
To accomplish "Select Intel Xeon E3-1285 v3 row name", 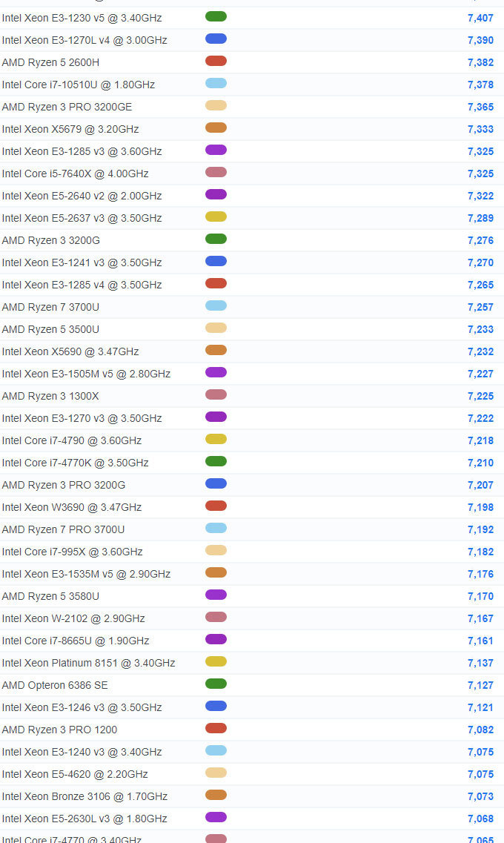I will [82, 151].
